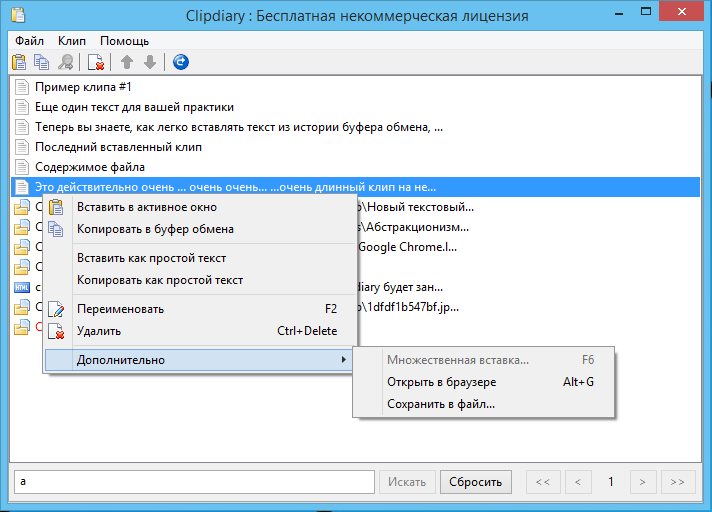
Task: Click the folder icon next to 'Google Chrome' row
Action: 22,247
